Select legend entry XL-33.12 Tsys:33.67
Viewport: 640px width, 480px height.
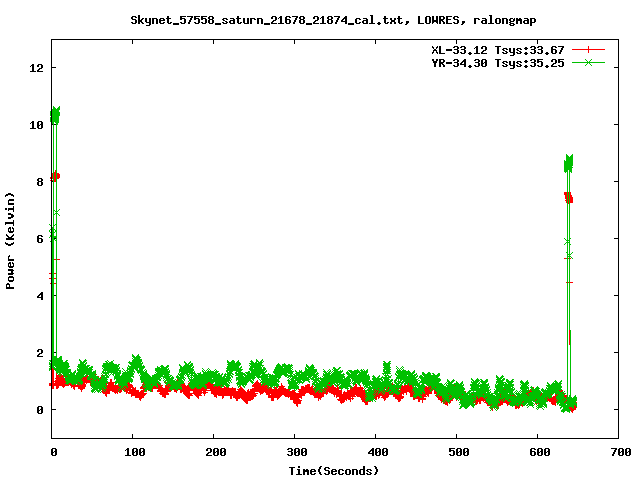498,50
